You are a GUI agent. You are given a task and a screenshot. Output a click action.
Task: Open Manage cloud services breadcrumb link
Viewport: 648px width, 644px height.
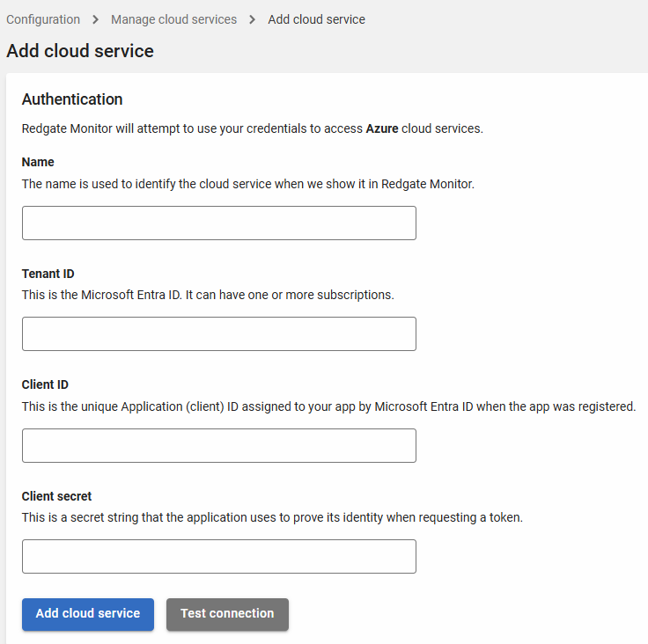click(x=173, y=19)
